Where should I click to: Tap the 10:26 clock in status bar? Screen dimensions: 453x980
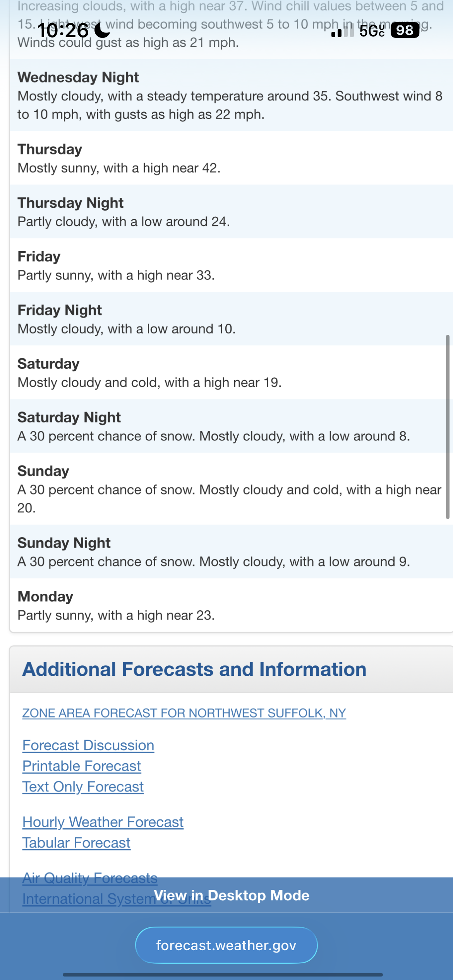click(x=63, y=31)
